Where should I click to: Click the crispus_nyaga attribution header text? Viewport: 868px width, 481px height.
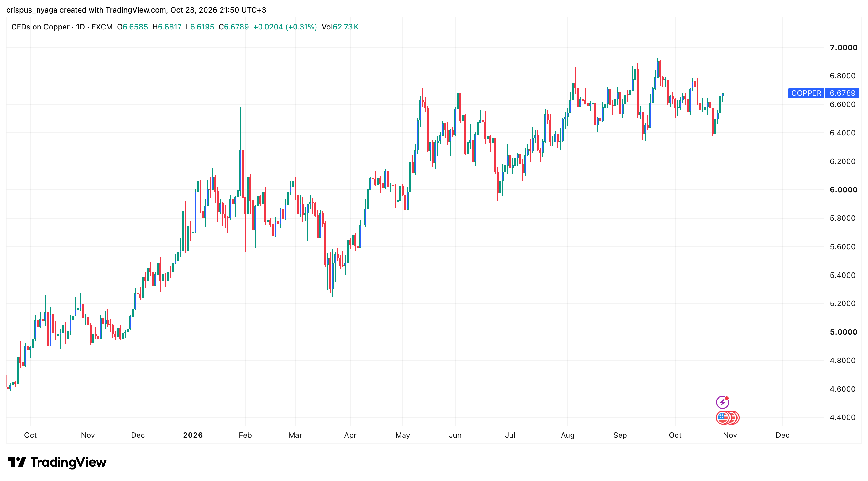[x=136, y=10]
